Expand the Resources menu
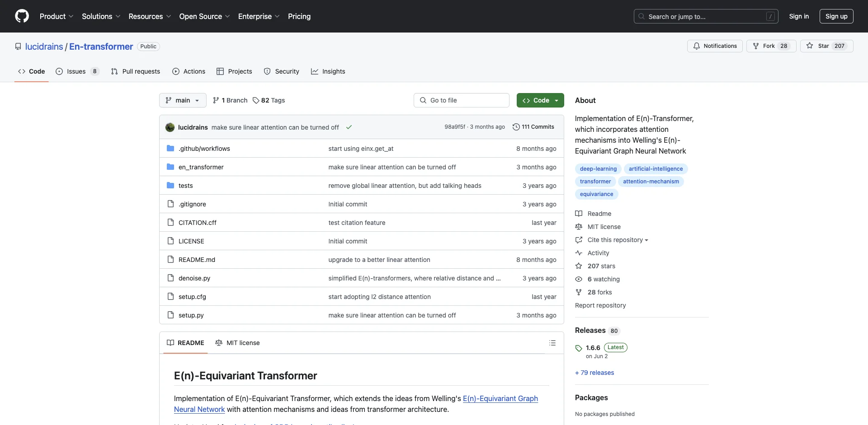 coord(150,16)
